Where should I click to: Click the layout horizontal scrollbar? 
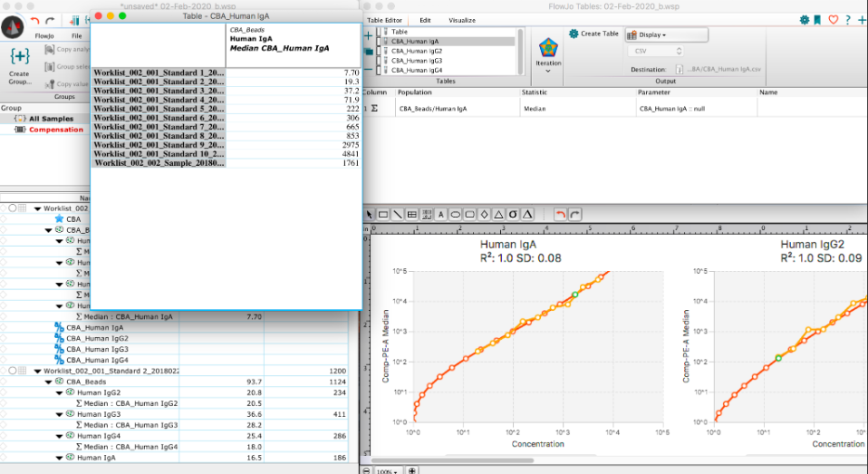(453, 460)
